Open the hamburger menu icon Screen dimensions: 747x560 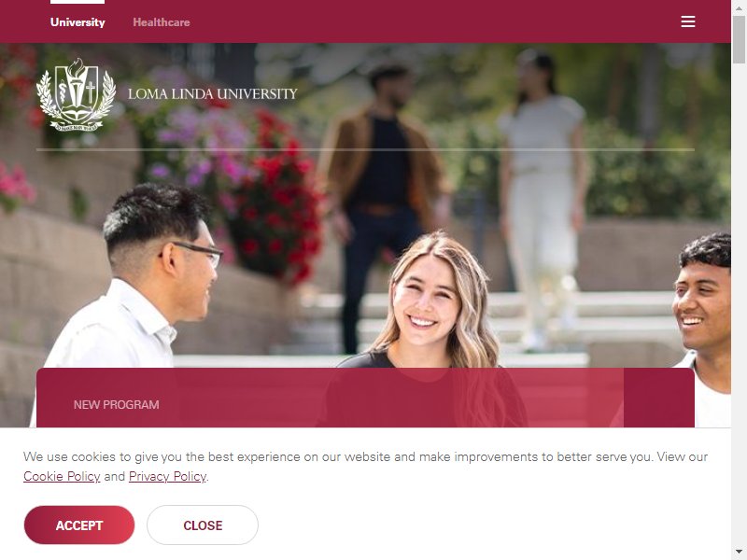point(687,21)
